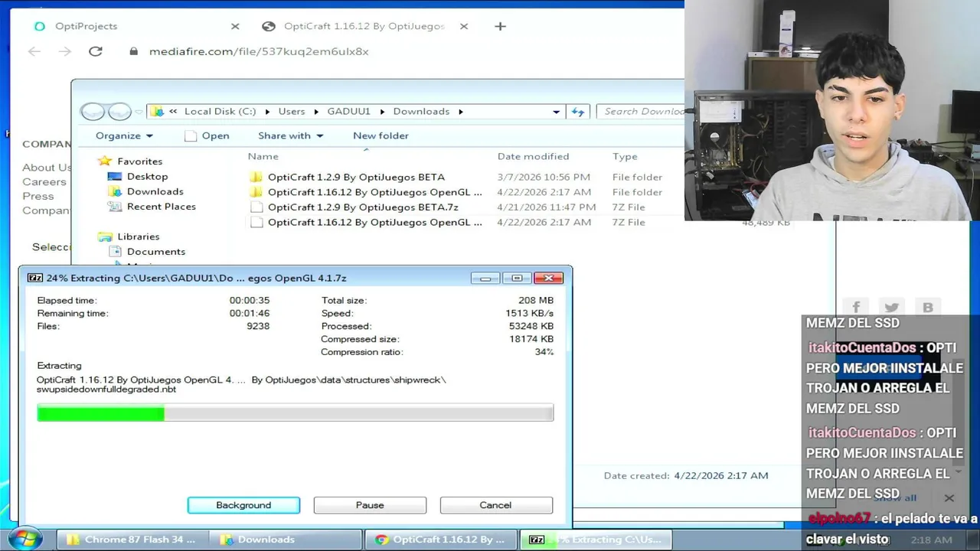Cancel the extraction
The image size is (980, 551).
point(495,505)
